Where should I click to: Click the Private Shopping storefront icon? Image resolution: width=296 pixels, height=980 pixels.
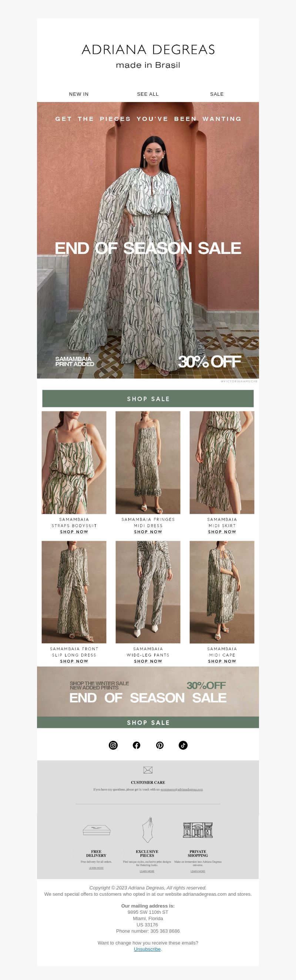(x=198, y=830)
